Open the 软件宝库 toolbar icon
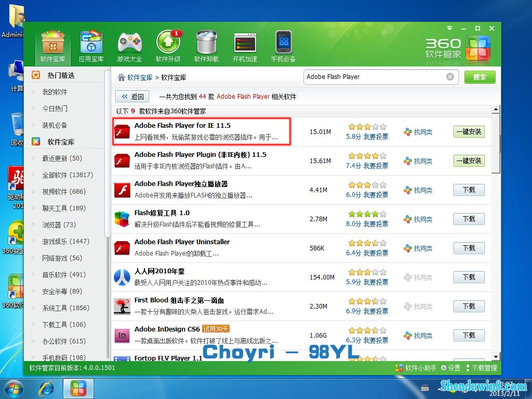The width and height of the screenshot is (532, 399). [x=52, y=47]
